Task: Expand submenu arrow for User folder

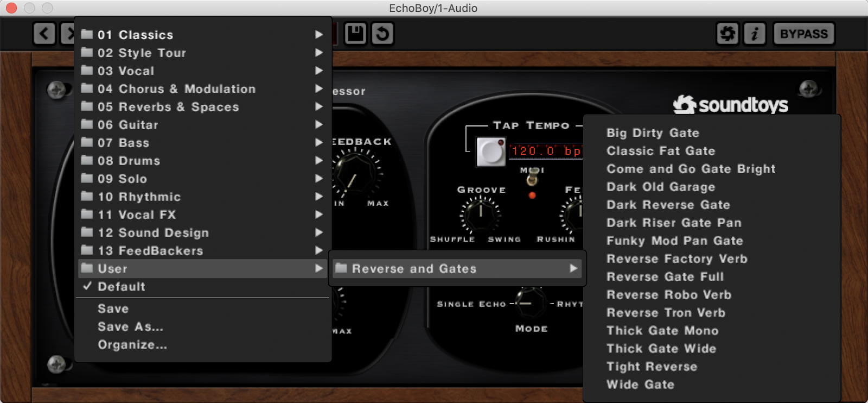Action: 319,268
